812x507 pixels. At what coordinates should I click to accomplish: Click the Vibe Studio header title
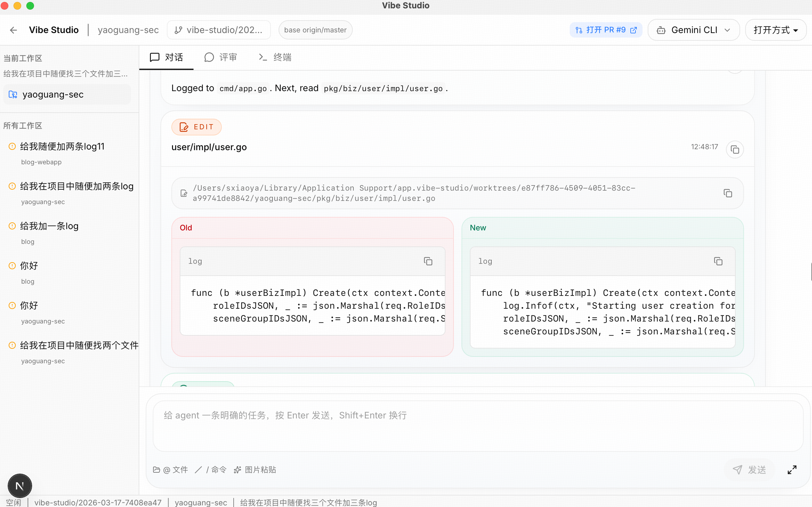click(x=54, y=30)
